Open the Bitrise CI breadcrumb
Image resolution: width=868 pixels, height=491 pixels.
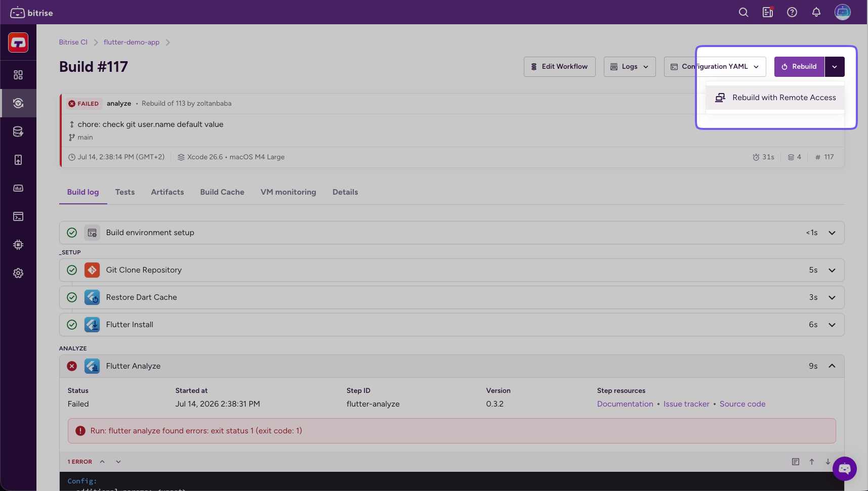[73, 42]
